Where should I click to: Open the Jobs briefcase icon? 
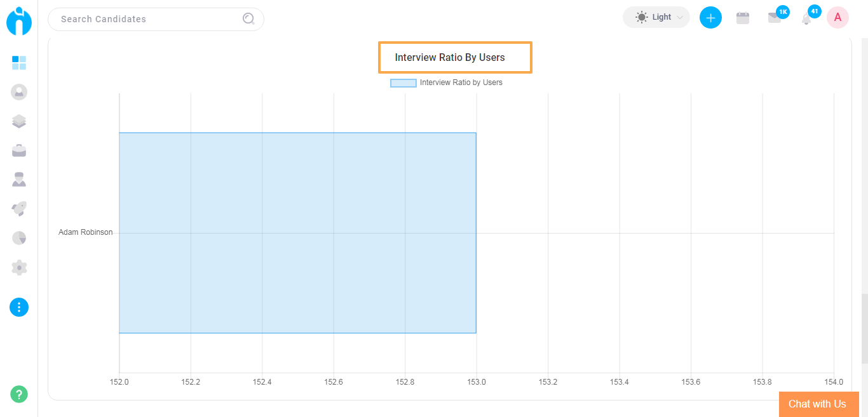click(x=19, y=150)
